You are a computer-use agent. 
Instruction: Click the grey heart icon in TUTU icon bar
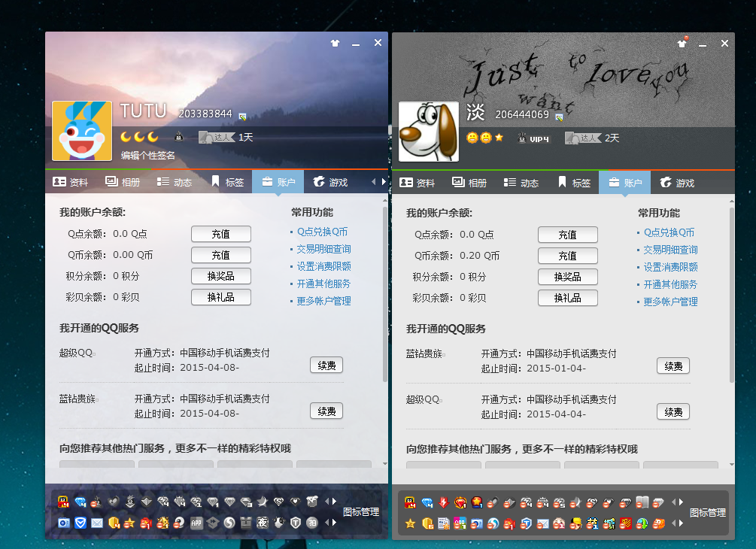(114, 502)
